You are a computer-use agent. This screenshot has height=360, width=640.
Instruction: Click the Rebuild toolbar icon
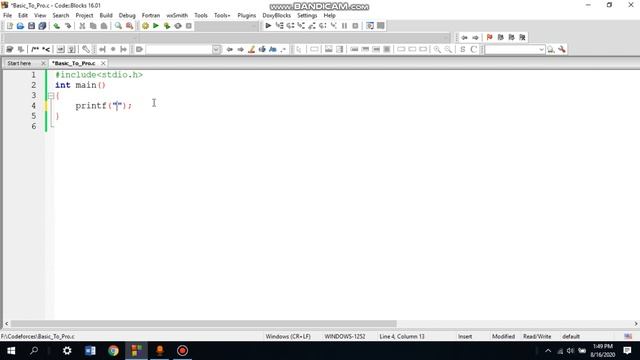178,26
